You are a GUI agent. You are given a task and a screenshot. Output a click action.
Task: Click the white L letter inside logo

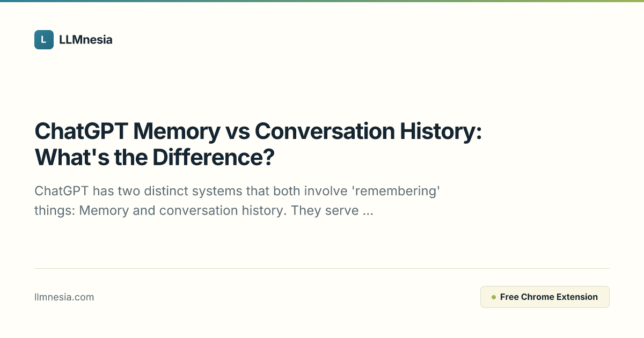point(44,40)
